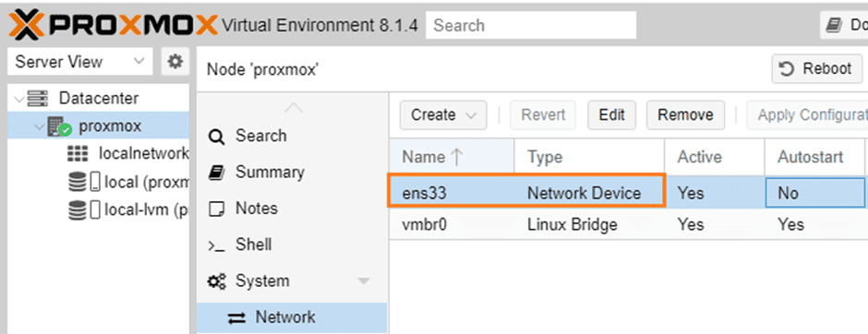Click the No autostart cell for ens33
The width and height of the screenshot is (868, 334).
click(x=814, y=193)
